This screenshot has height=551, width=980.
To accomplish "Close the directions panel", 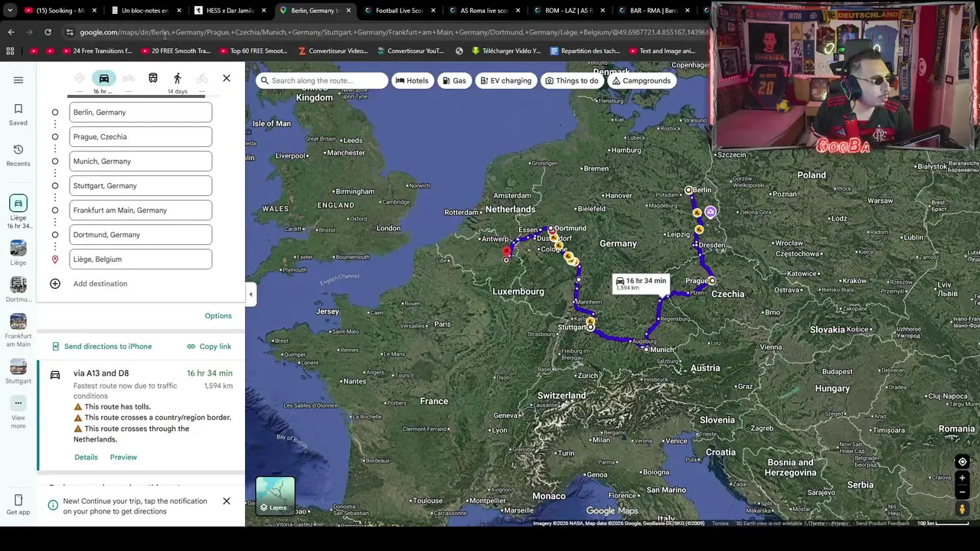I will point(227,78).
